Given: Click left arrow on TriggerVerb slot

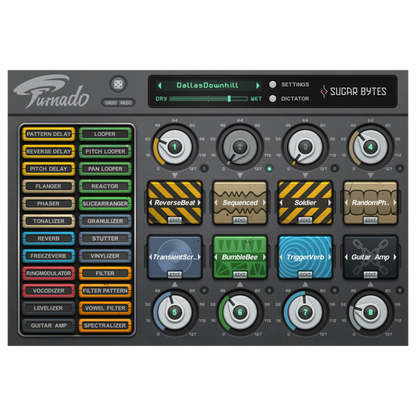Looking at the screenshot, I should [281, 257].
